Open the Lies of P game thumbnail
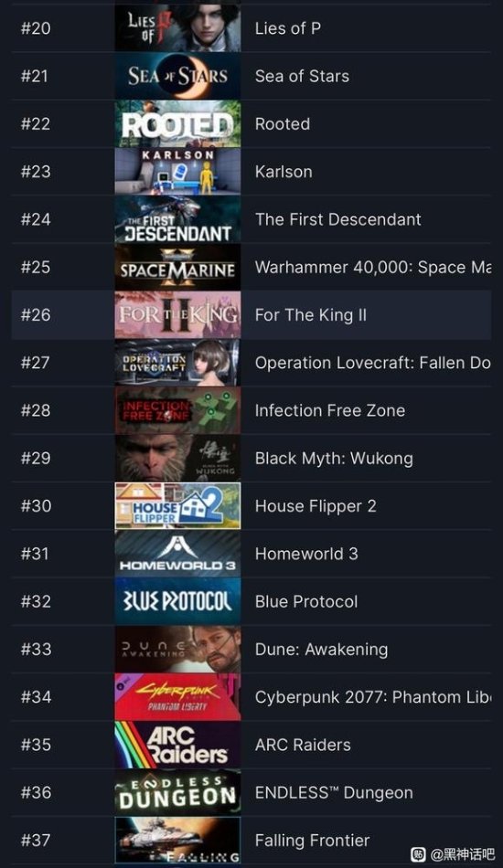The width and height of the screenshot is (503, 868). (x=177, y=27)
